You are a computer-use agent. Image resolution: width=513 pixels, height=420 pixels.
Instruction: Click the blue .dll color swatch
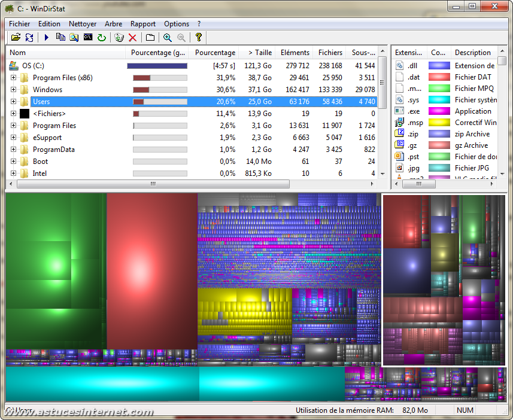click(x=439, y=65)
